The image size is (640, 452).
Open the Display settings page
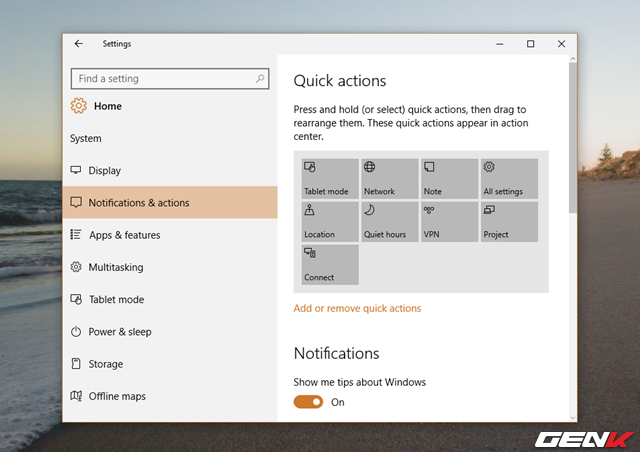click(170, 170)
